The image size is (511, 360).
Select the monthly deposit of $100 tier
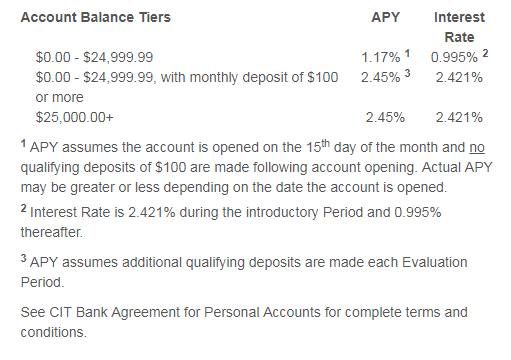coord(187,87)
